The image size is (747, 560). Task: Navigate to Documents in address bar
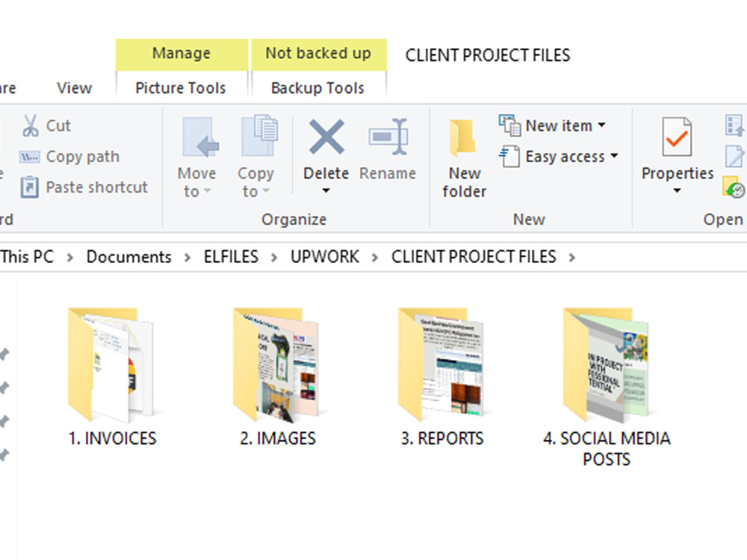point(128,257)
